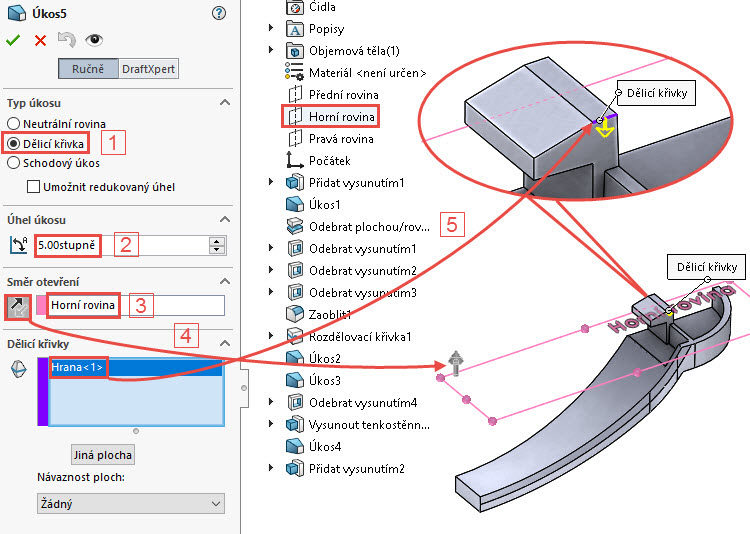This screenshot has width=750, height=534.
Task: Click the purple selection color bar
Action: [43, 391]
